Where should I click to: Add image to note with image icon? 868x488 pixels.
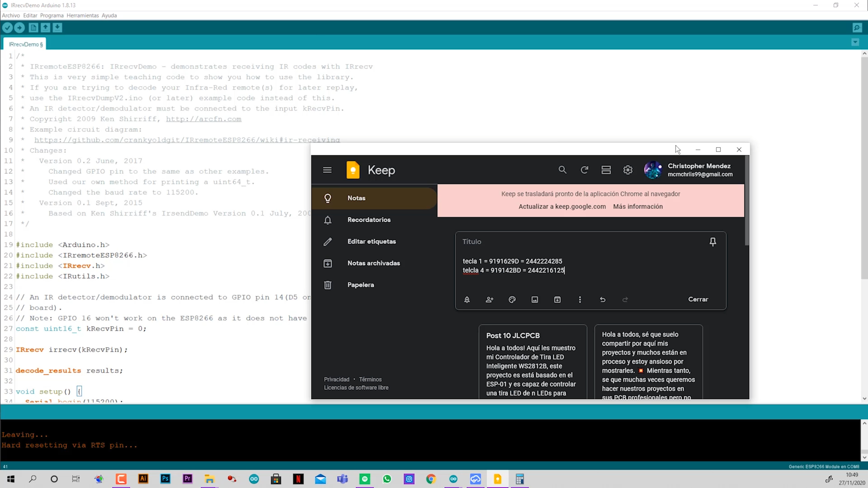tap(535, 300)
